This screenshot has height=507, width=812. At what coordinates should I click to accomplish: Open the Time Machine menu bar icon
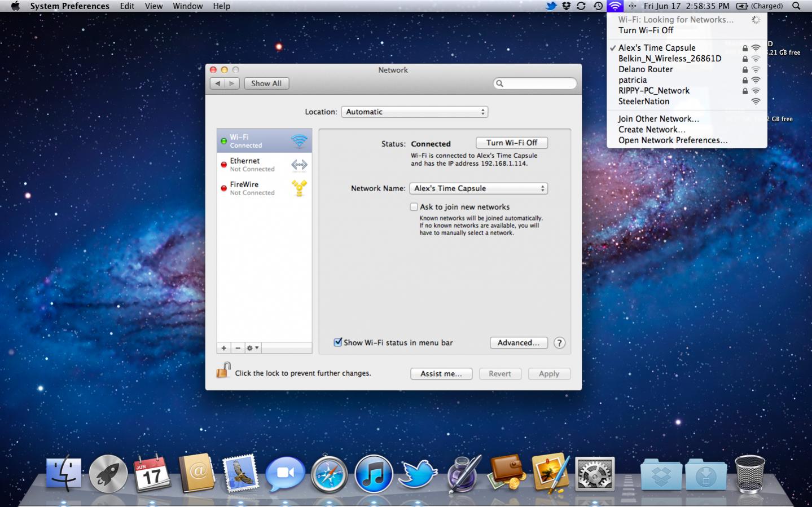[x=598, y=6]
